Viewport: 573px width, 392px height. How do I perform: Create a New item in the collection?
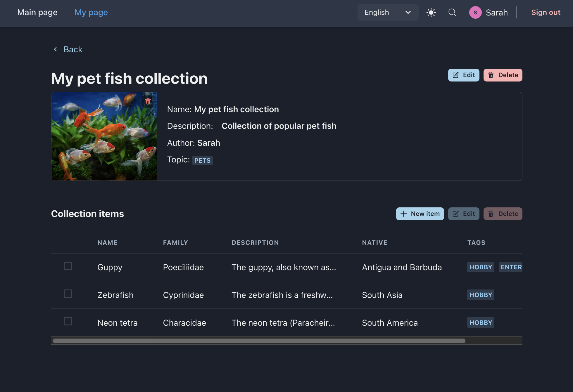pyautogui.click(x=420, y=214)
